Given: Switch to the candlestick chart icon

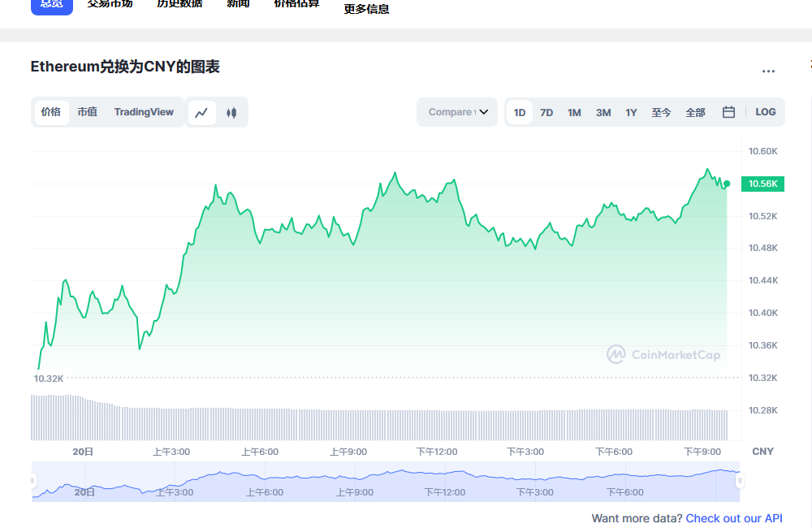Looking at the screenshot, I should point(231,112).
